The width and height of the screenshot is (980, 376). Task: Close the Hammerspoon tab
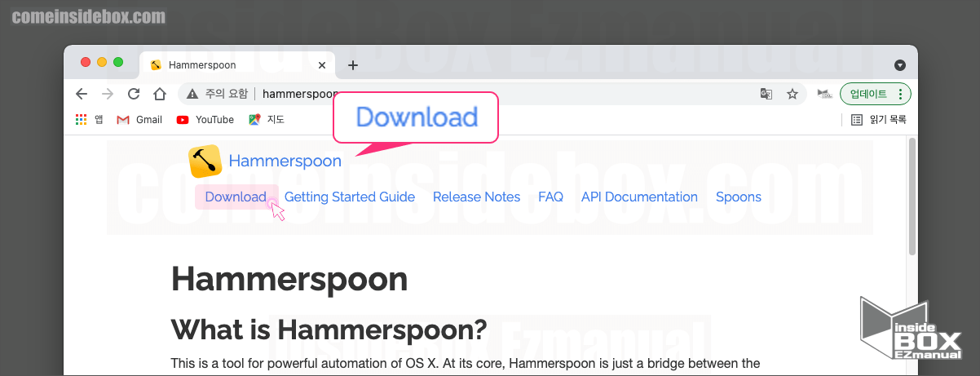point(323,65)
